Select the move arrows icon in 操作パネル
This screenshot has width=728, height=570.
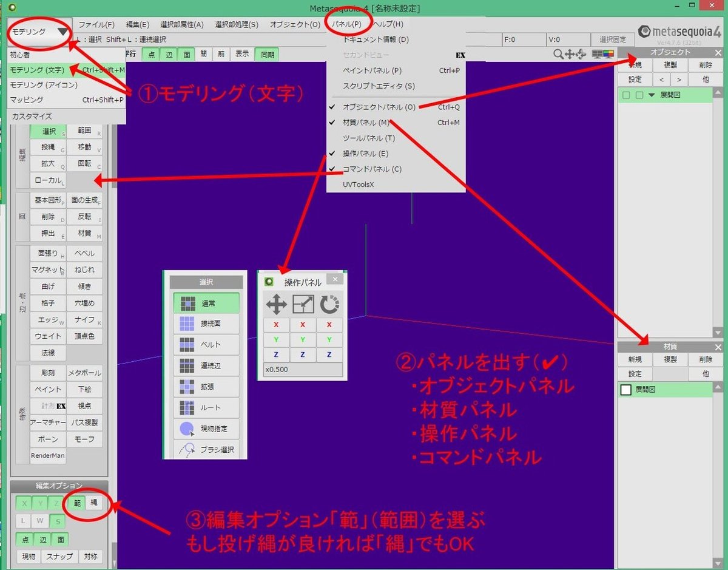point(277,304)
